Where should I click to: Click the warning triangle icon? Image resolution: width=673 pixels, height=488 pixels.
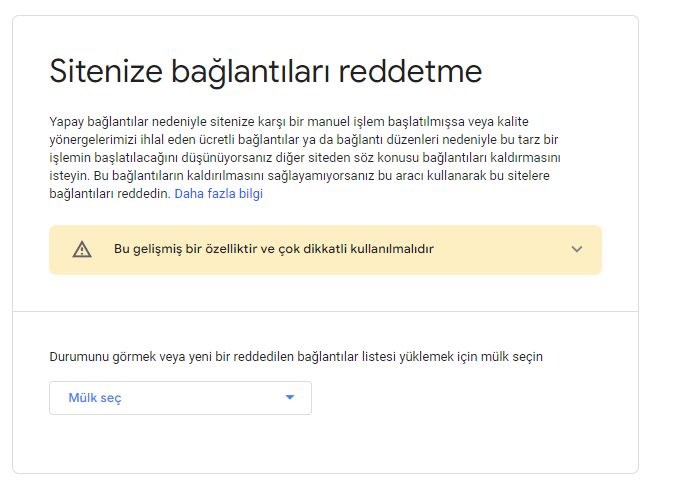pyautogui.click(x=82, y=249)
